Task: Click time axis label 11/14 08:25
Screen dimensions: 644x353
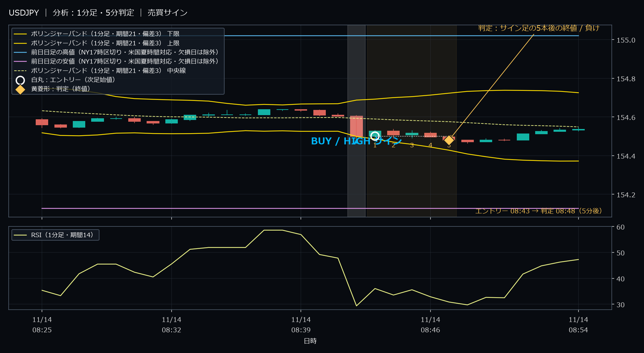Action: pos(42,325)
